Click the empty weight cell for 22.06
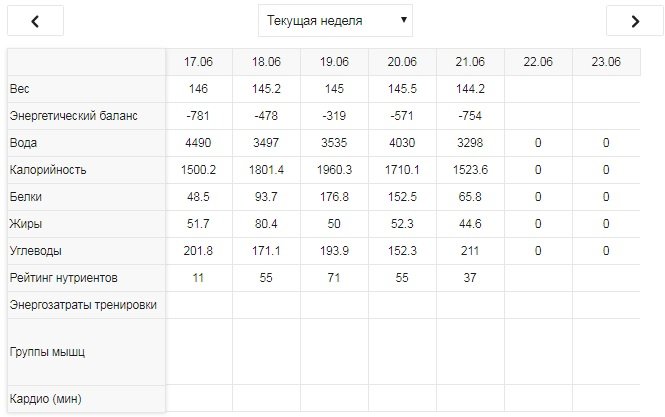The height and width of the screenshot is (417, 665). pos(538,89)
